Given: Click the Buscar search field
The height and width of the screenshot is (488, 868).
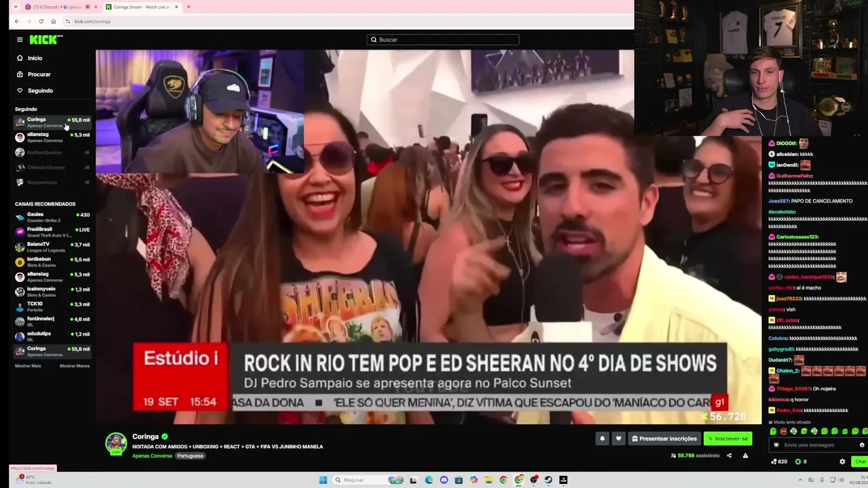Looking at the screenshot, I should click(443, 40).
